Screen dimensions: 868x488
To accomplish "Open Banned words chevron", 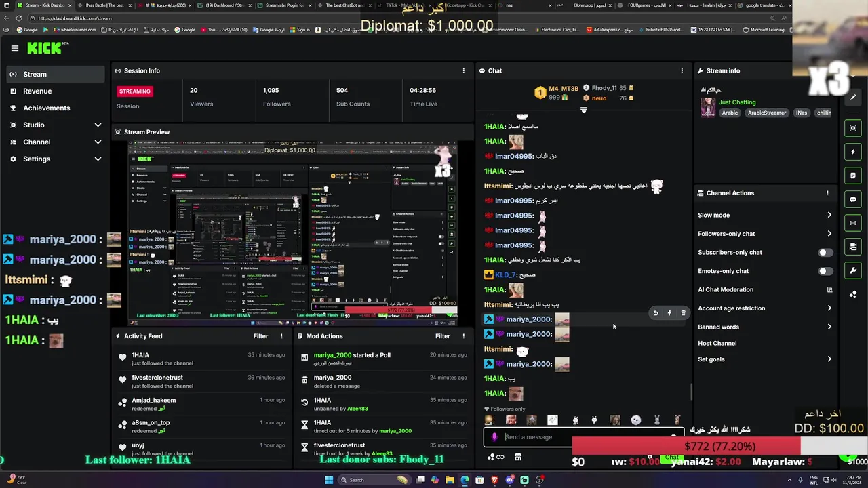I will coord(829,327).
